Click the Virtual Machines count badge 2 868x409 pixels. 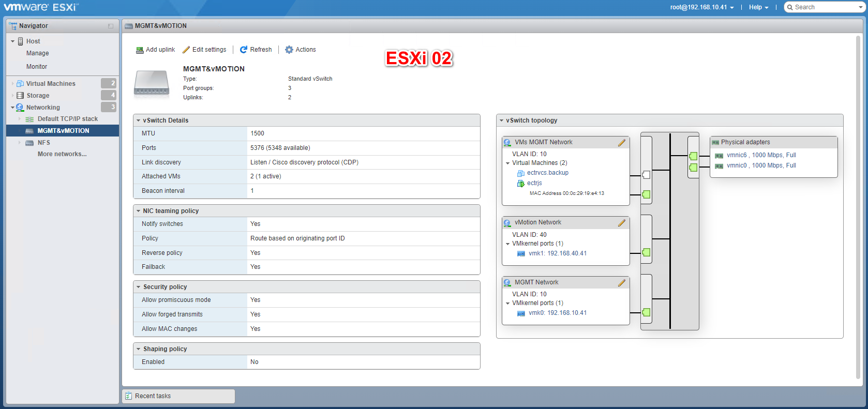point(109,83)
